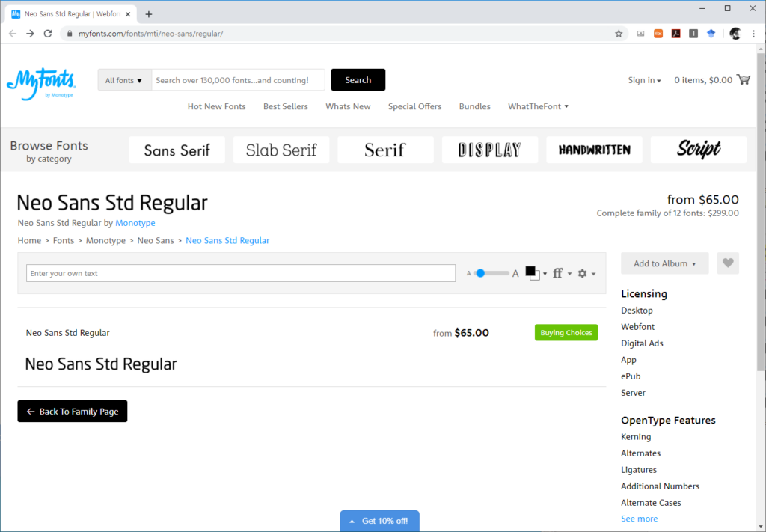Click the heart favorite icon
This screenshot has width=766, height=532.
click(x=728, y=263)
